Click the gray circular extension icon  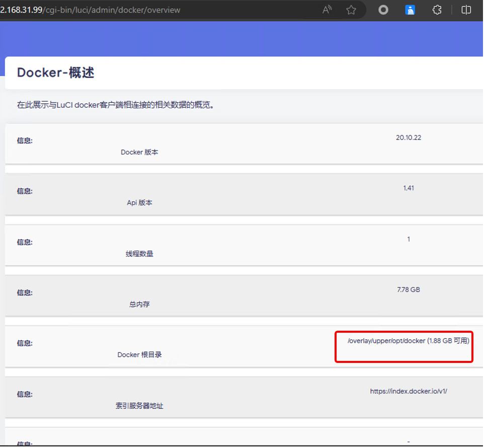(x=383, y=10)
